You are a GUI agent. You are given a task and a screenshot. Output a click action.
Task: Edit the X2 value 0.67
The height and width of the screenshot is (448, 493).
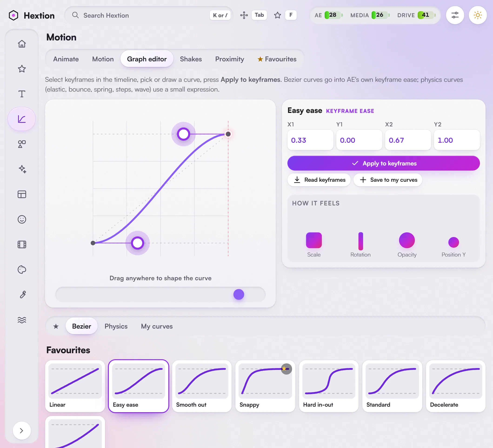[x=408, y=140]
